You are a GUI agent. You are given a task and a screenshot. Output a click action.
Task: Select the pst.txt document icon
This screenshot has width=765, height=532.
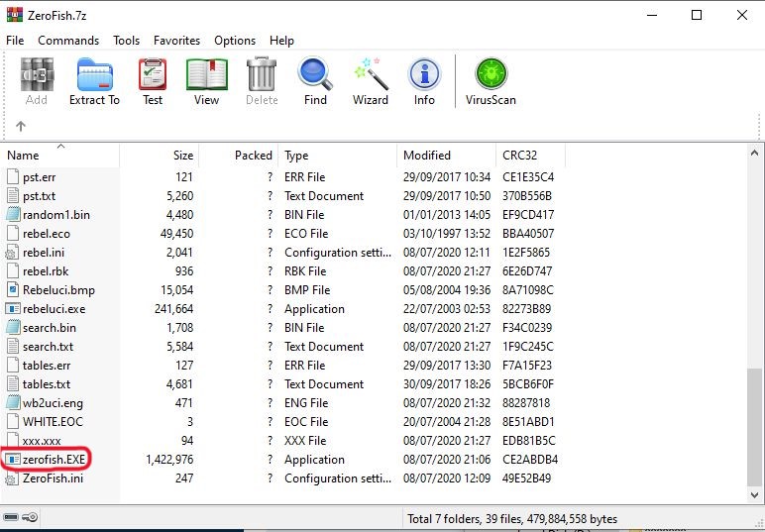click(13, 195)
